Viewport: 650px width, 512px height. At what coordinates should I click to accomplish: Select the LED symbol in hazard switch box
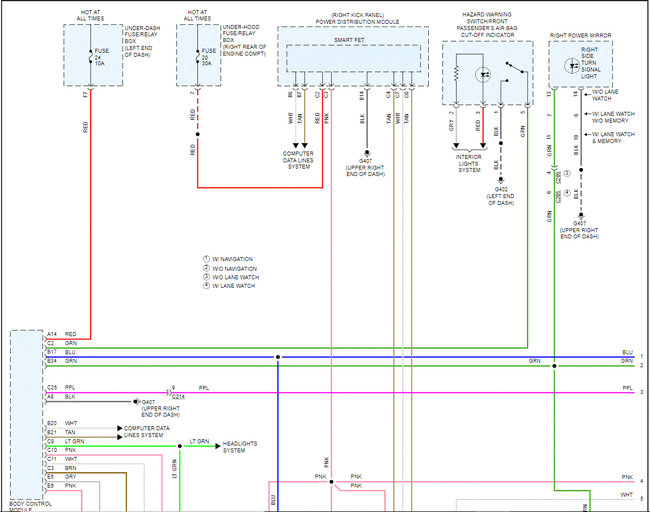[x=483, y=75]
